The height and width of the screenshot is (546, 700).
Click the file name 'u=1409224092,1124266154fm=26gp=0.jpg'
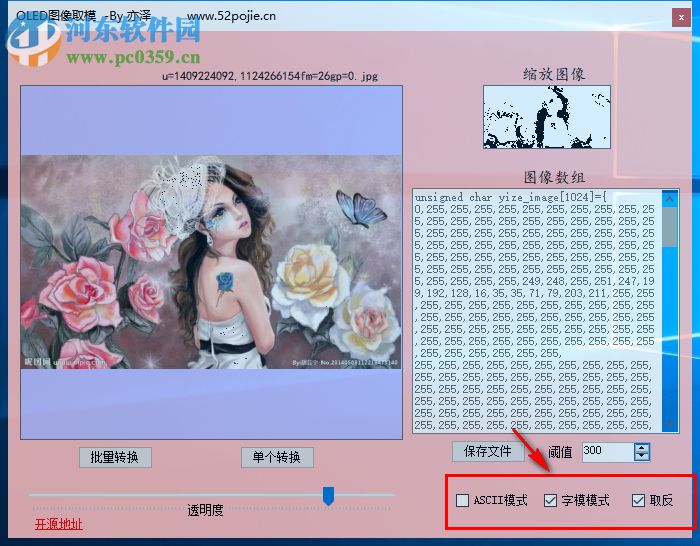tap(270, 76)
